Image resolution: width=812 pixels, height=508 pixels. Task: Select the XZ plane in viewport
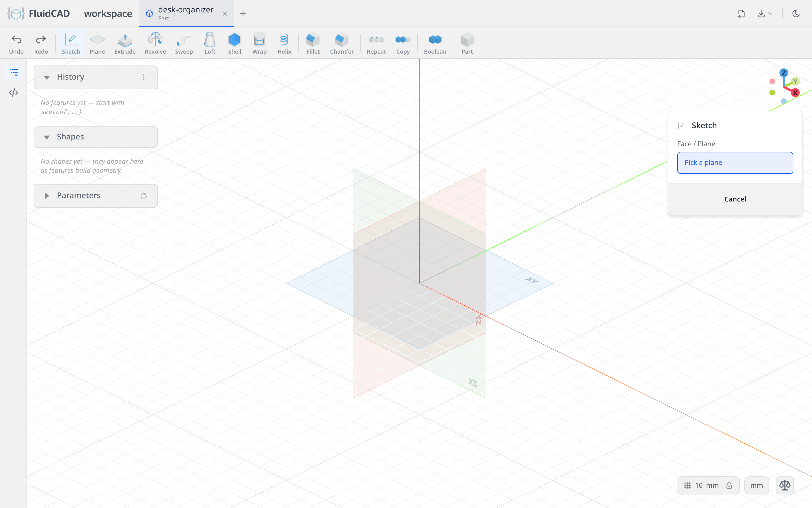pos(473,382)
